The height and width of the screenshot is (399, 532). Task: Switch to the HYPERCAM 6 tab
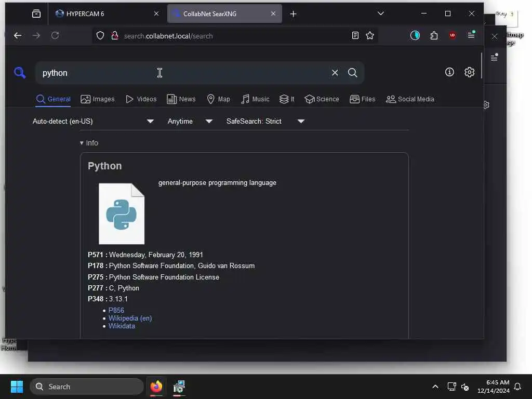coord(108,14)
